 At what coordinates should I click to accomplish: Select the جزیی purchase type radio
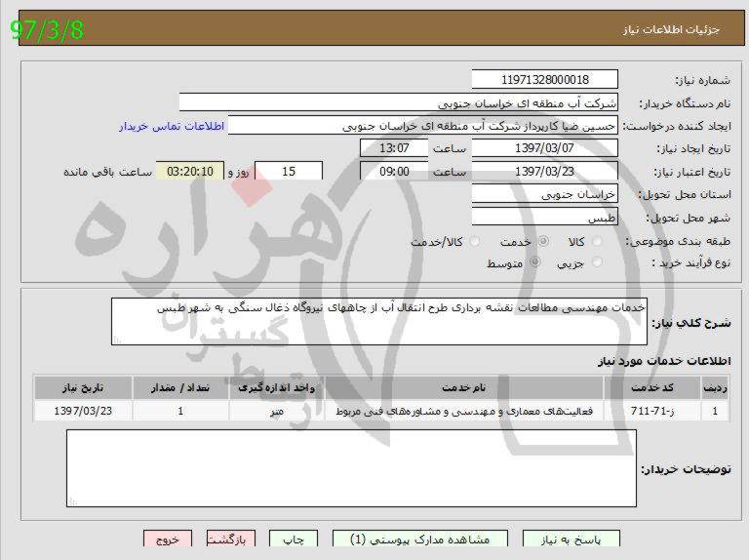click(597, 262)
